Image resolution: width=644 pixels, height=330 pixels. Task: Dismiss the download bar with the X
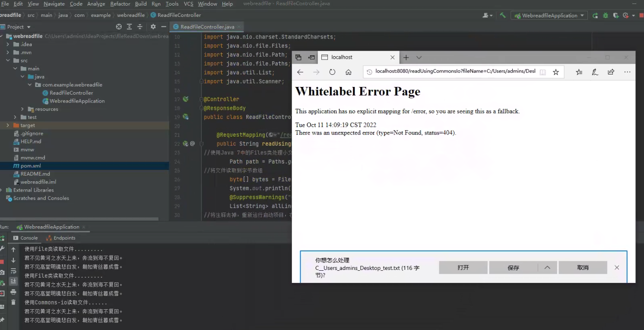[x=617, y=268]
